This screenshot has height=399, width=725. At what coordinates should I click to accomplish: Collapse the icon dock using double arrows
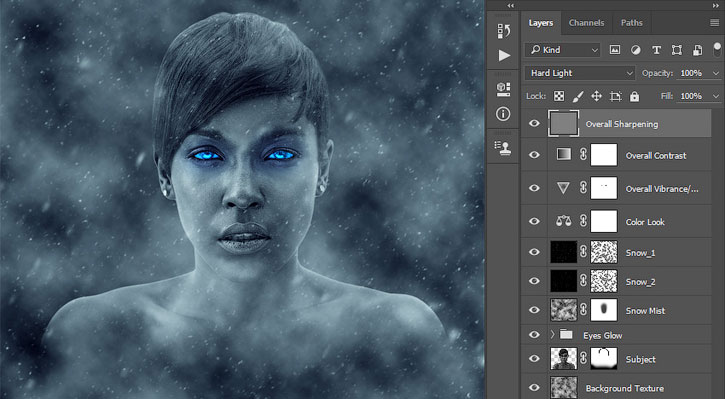click(510, 6)
